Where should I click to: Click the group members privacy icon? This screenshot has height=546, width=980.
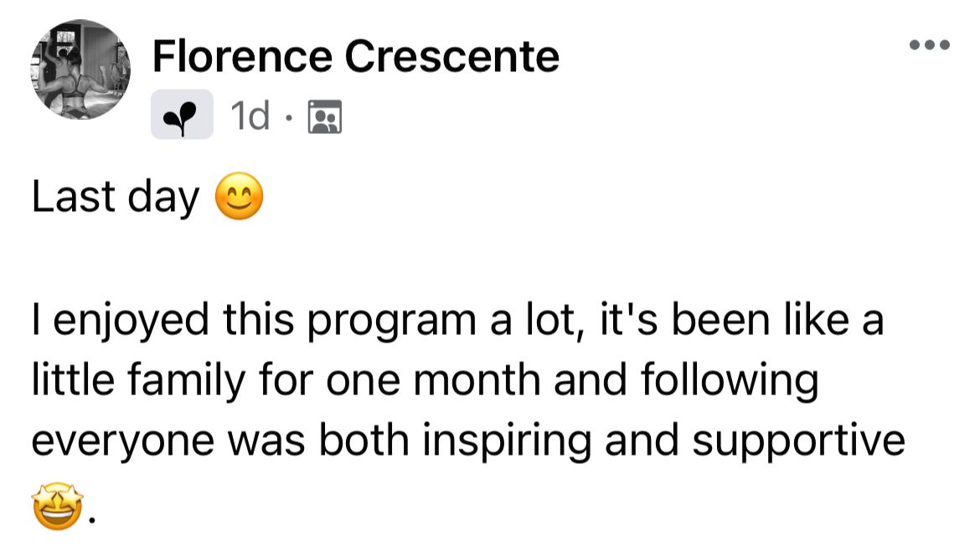(x=325, y=116)
